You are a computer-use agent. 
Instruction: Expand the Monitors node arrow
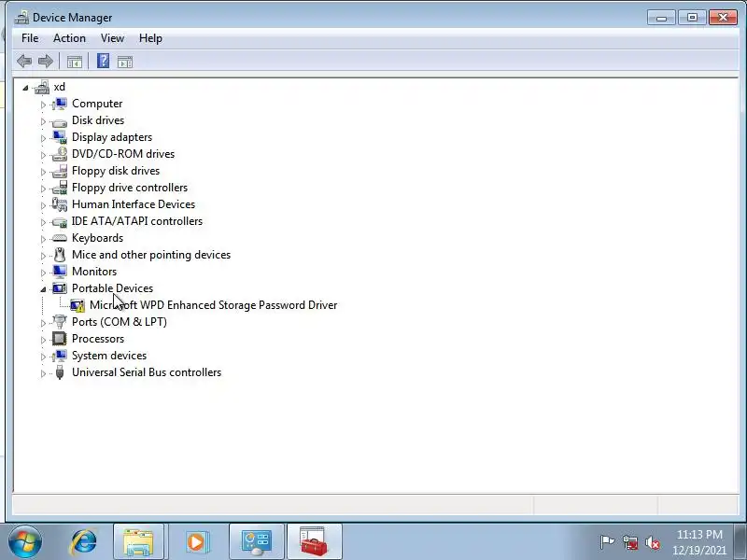pos(43,273)
